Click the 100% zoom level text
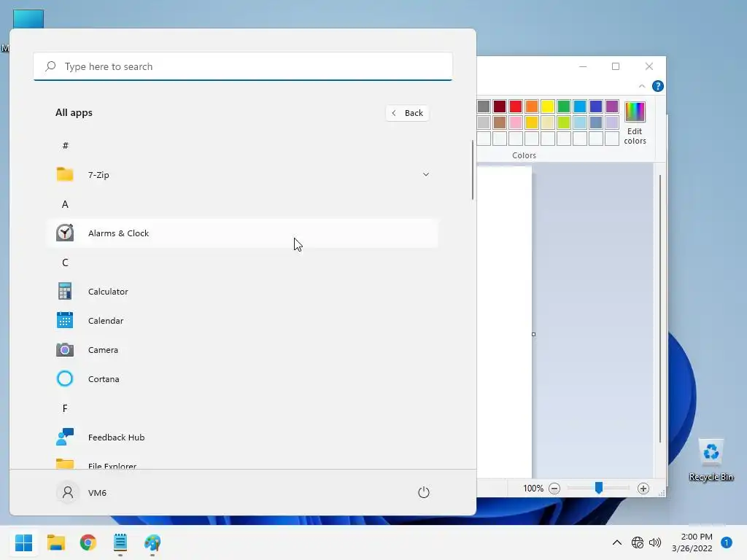Image resolution: width=747 pixels, height=560 pixels. pyautogui.click(x=533, y=488)
